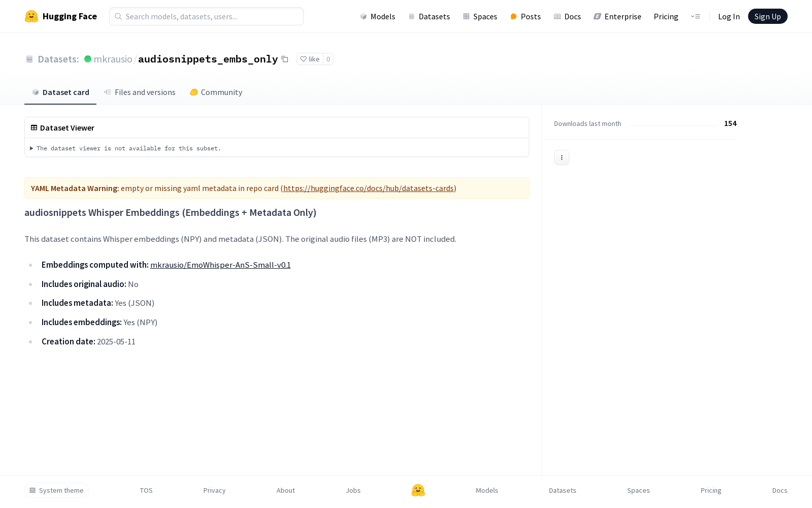Screen dimensions: 812x508
Task: Open Datasets in the footer
Action: (x=563, y=490)
